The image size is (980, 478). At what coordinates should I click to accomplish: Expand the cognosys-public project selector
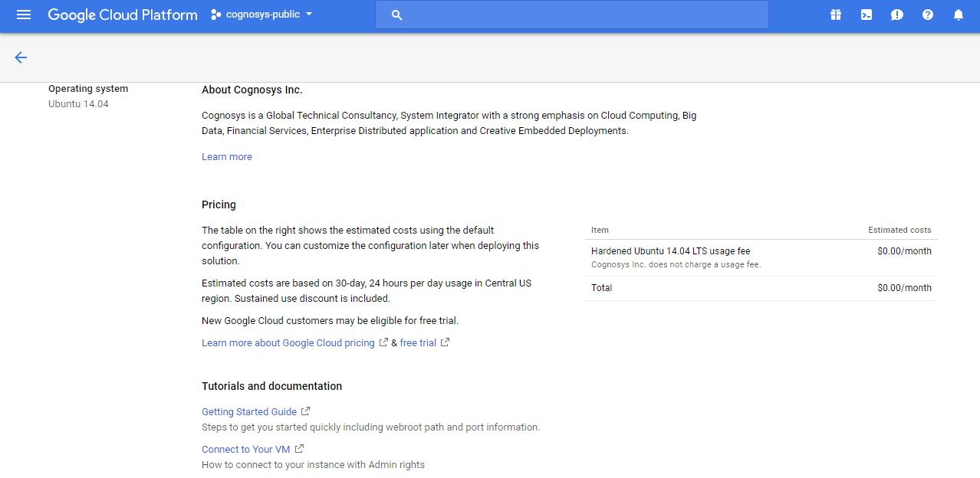click(x=261, y=15)
